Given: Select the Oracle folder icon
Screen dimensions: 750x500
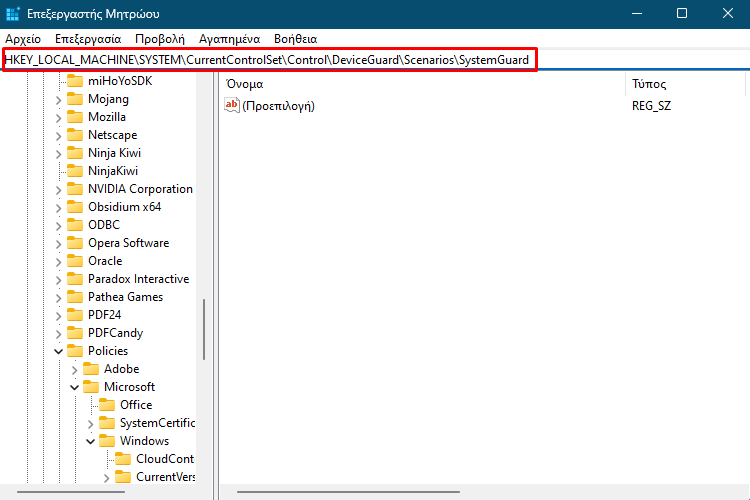Looking at the screenshot, I should click(75, 261).
